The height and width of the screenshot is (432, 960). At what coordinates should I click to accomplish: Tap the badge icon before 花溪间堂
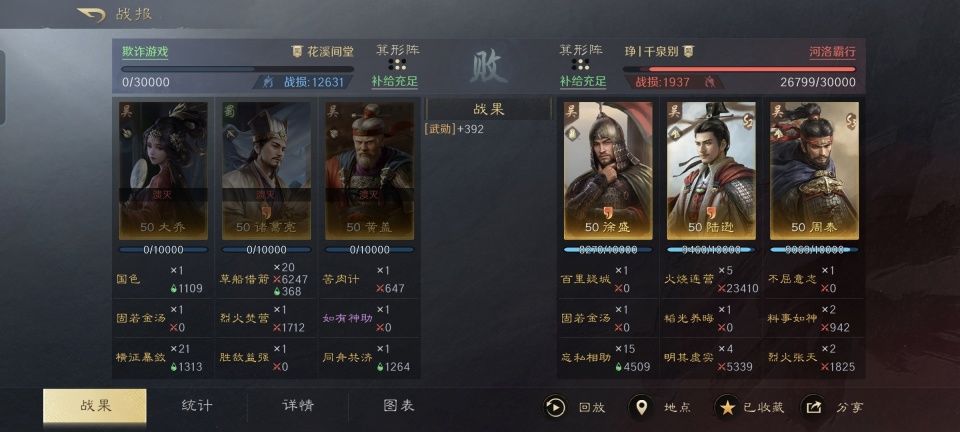point(298,51)
